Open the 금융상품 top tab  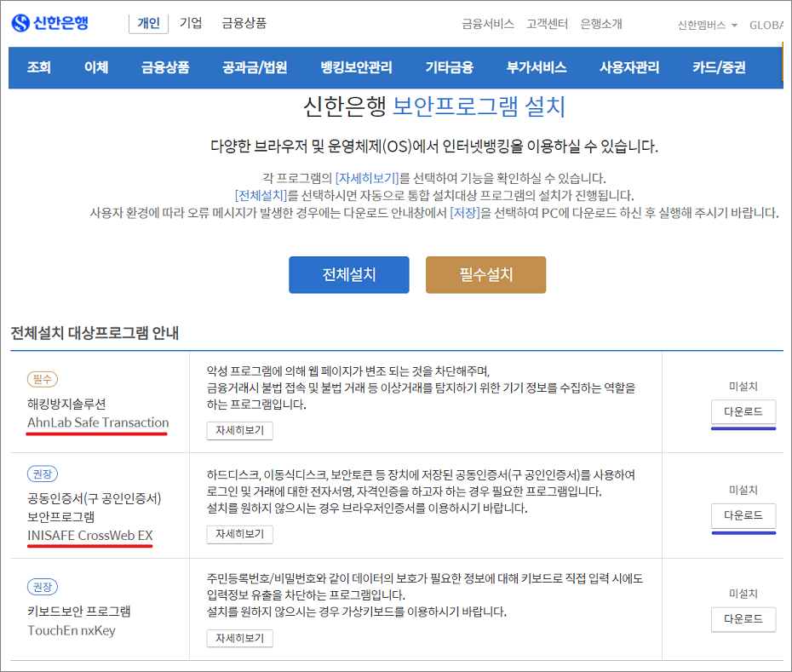click(244, 23)
